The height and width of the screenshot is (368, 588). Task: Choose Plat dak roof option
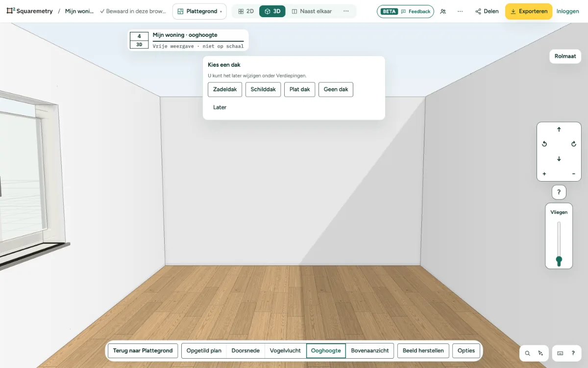click(300, 90)
